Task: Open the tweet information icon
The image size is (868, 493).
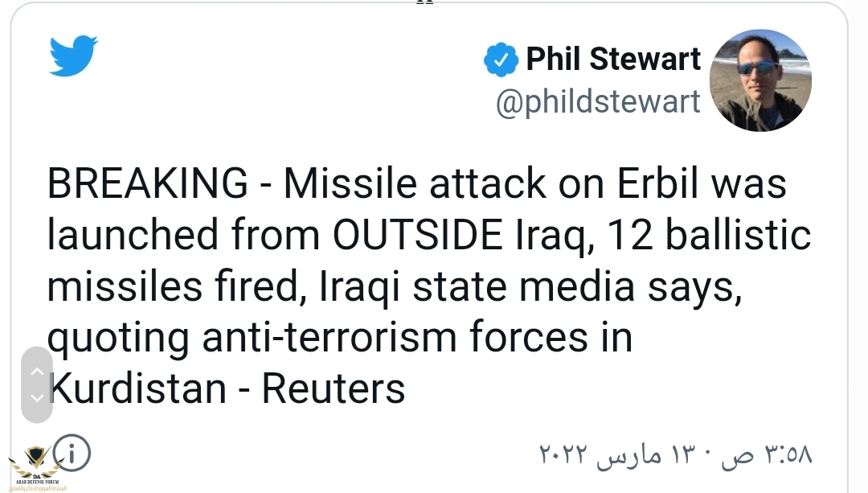Action: click(72, 454)
